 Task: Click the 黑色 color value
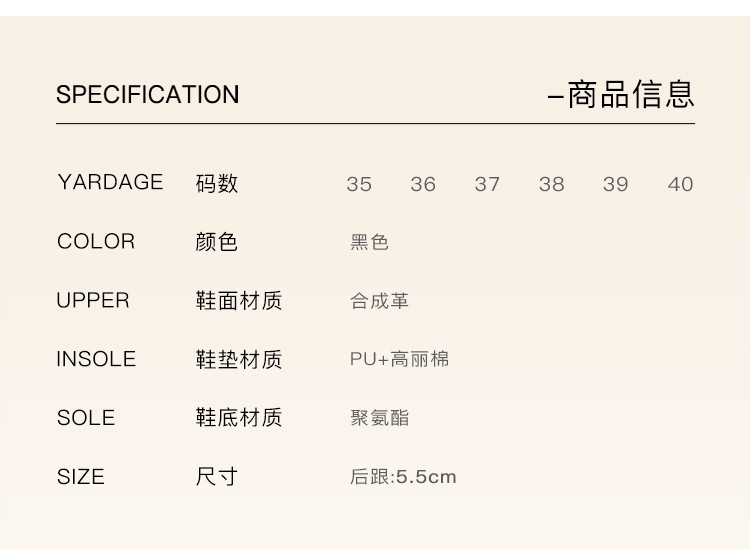pyautogui.click(x=369, y=242)
